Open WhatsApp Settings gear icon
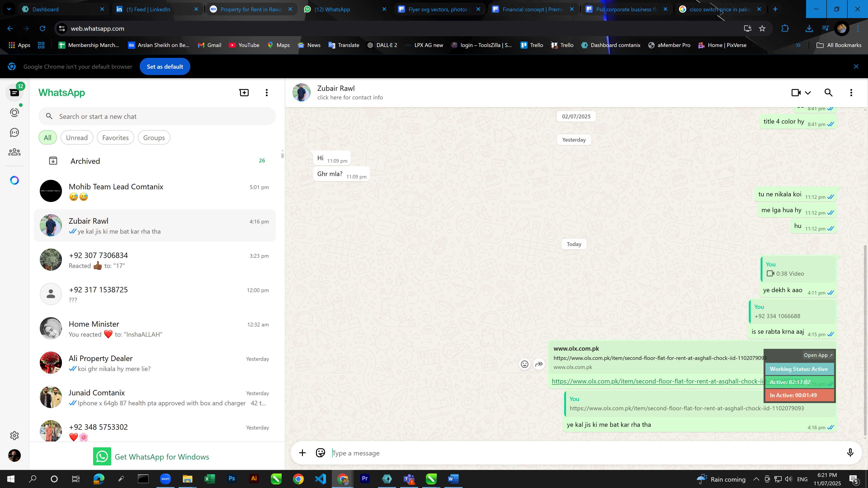Viewport: 868px width, 488px height. click(x=14, y=435)
